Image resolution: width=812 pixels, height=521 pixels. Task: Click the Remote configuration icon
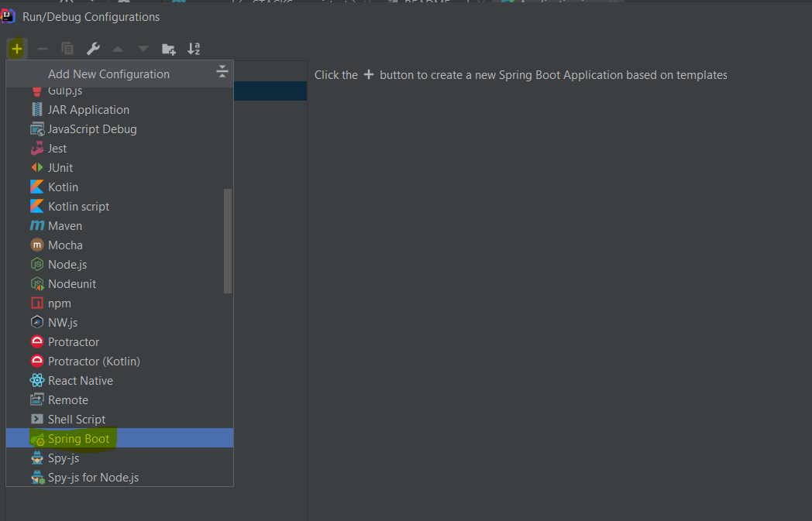[x=36, y=400]
